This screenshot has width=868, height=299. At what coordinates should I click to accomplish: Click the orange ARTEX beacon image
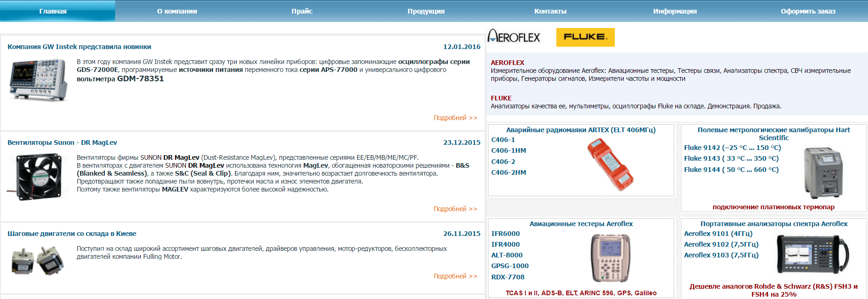coord(610,164)
